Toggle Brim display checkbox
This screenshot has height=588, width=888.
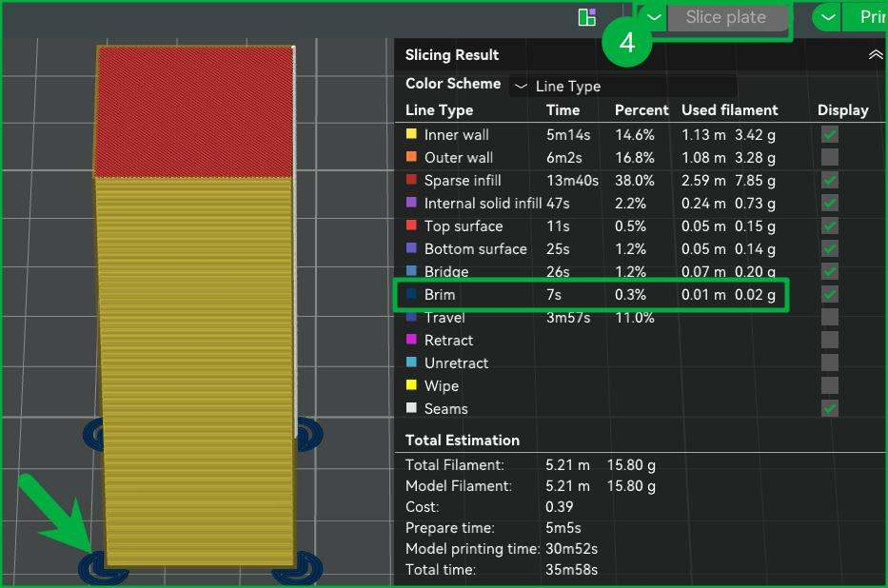tap(830, 294)
